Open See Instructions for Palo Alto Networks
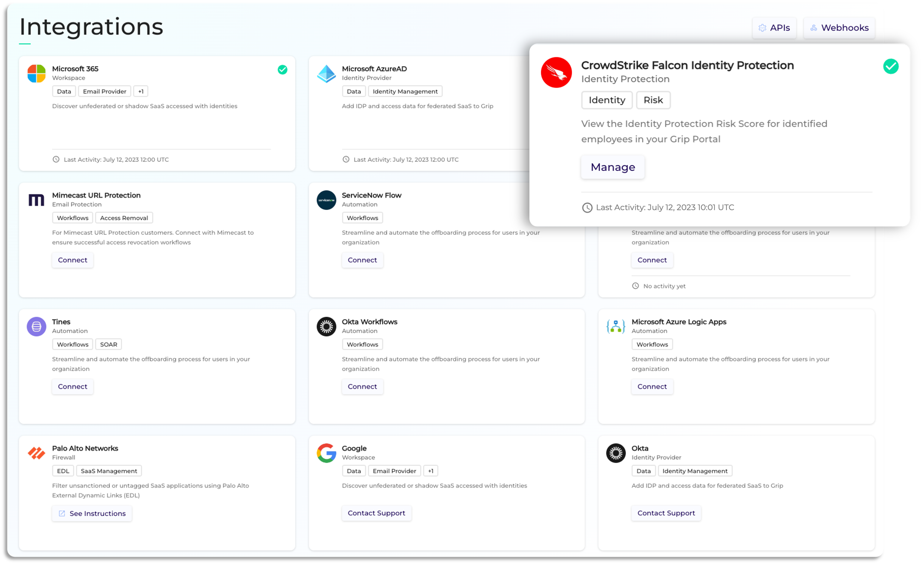 coord(92,513)
